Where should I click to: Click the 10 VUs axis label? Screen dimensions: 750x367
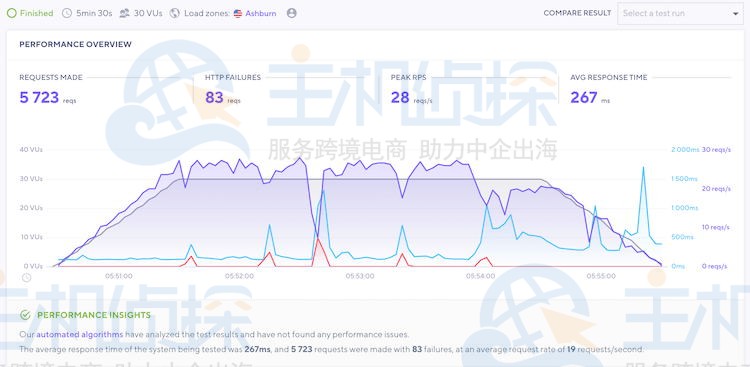tap(31, 237)
